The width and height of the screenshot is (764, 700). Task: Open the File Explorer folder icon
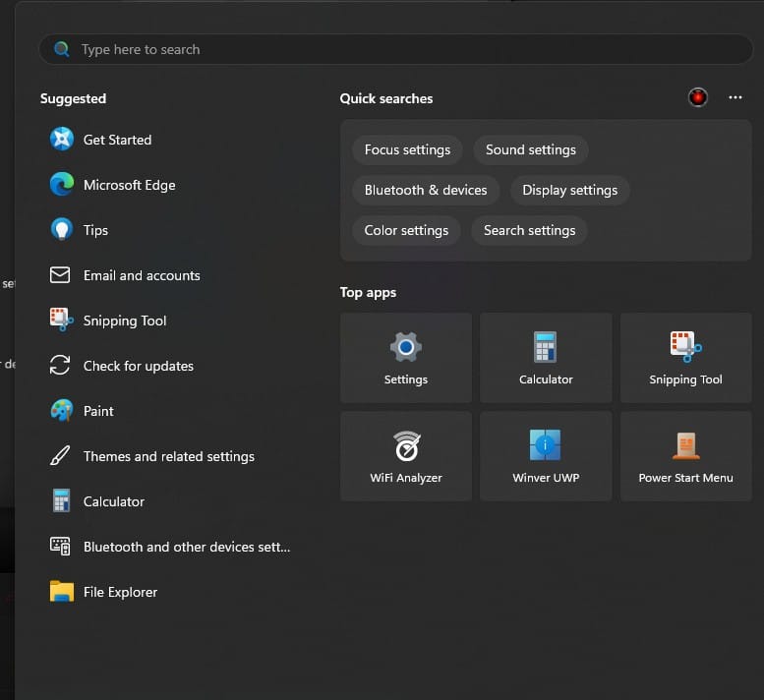click(62, 592)
